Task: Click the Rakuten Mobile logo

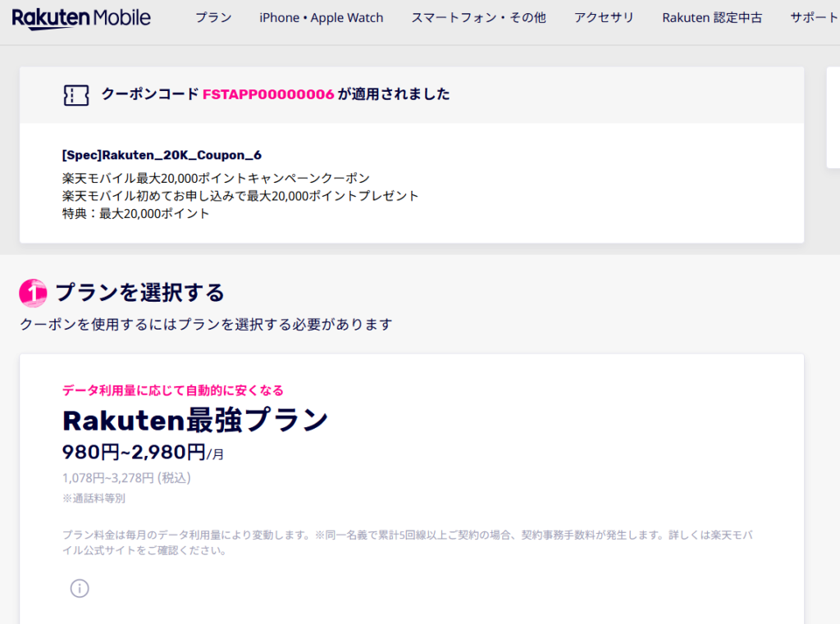Action: [x=81, y=19]
